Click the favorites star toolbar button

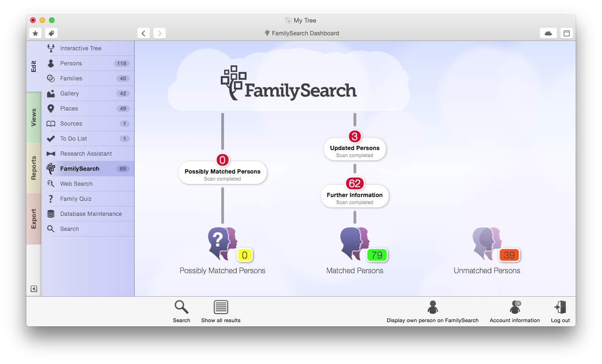pos(35,33)
